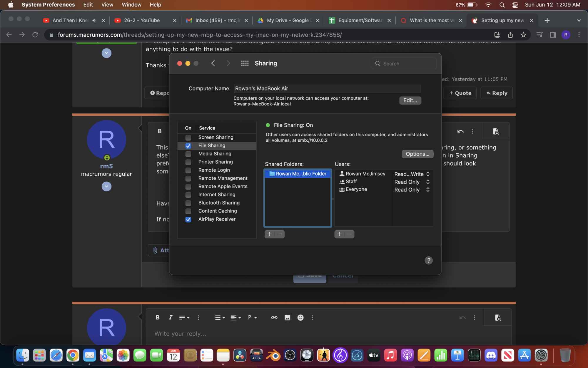Select Remote Apple Events service row
The height and width of the screenshot is (368, 588).
217,187
